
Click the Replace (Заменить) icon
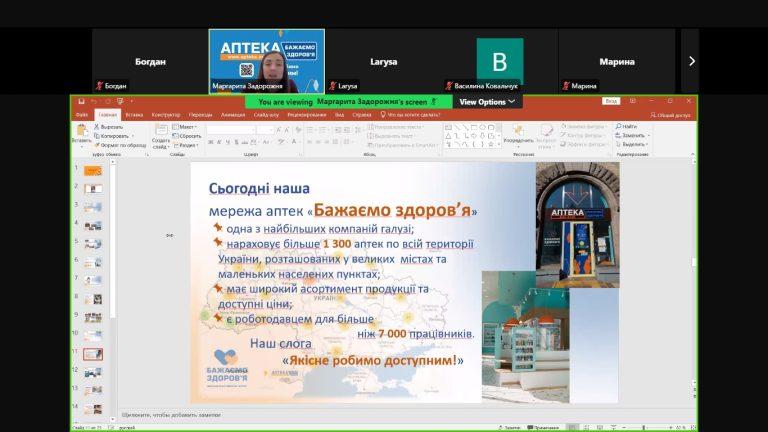pos(618,135)
